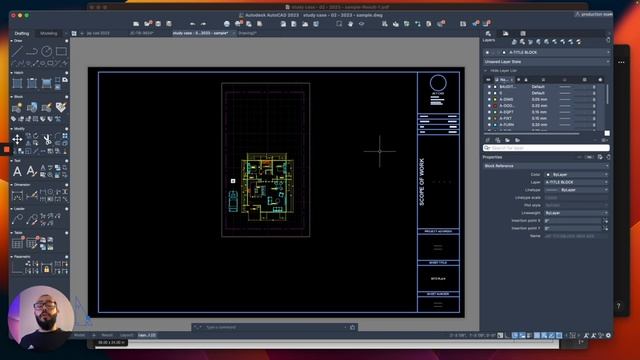Open the Block Reference selection dropdown
Image resolution: width=640 pixels, height=360 pixels.
[547, 166]
